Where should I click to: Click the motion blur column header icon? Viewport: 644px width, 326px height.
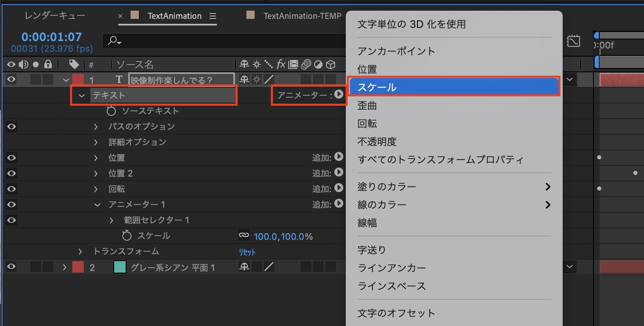(x=306, y=64)
